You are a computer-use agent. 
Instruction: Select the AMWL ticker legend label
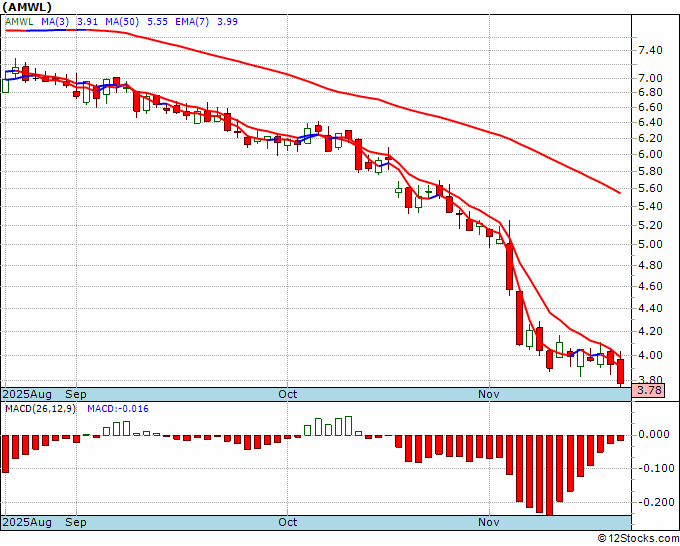[x=19, y=22]
